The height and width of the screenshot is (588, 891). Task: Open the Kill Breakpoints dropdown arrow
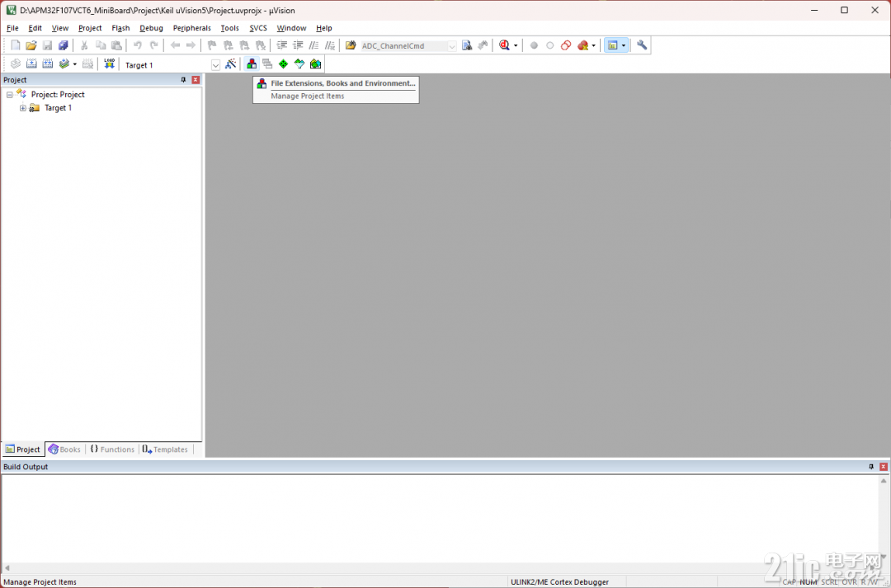(593, 45)
